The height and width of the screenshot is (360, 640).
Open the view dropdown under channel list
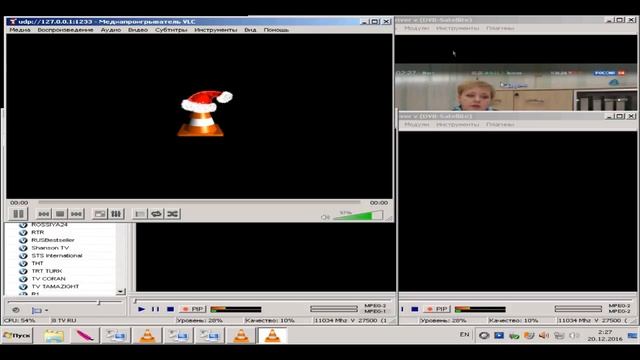coord(40,311)
